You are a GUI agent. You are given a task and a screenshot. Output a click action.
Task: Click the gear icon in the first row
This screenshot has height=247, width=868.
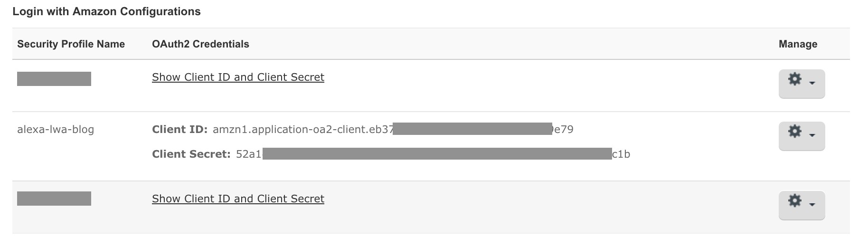coord(794,79)
